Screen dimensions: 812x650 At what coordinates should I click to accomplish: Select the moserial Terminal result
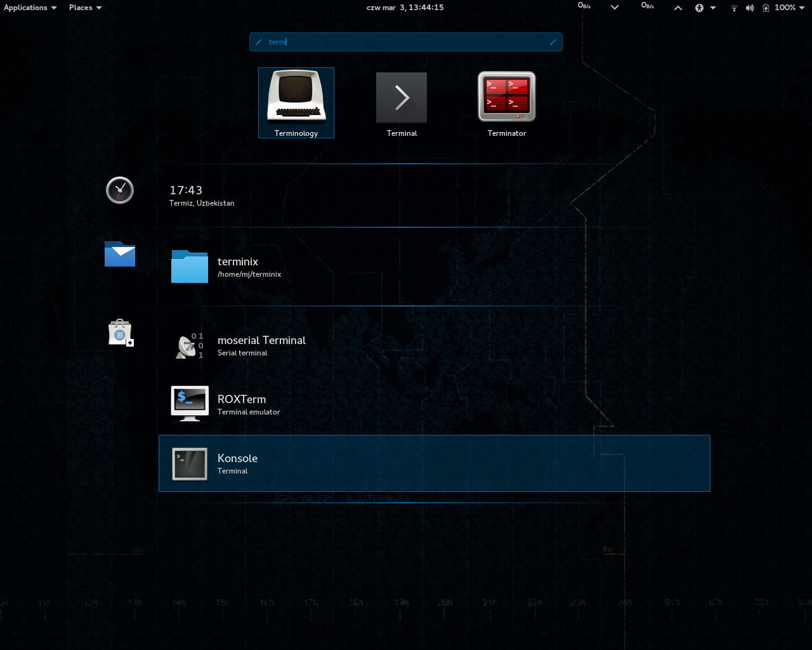[435, 345]
